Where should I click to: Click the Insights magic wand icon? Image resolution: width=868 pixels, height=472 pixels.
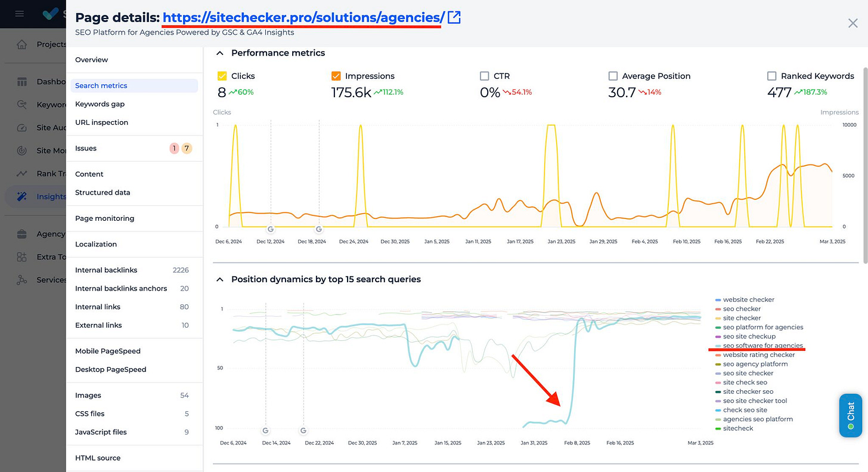[22, 196]
